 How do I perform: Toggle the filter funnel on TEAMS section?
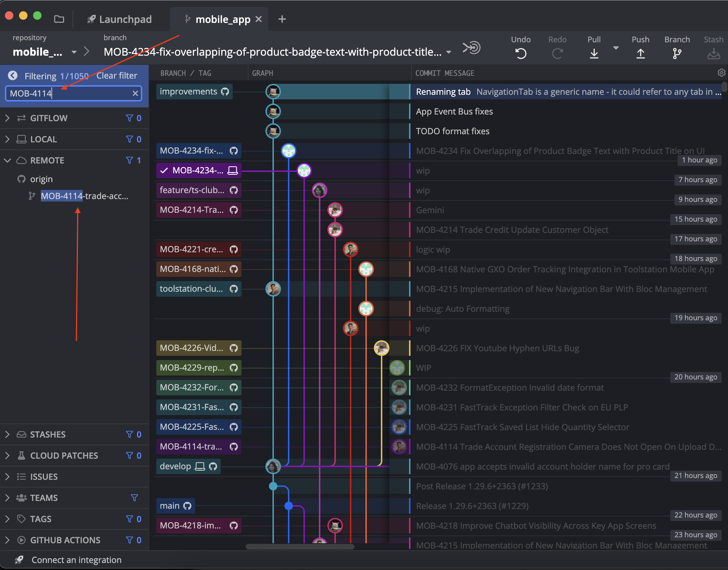[x=134, y=498]
